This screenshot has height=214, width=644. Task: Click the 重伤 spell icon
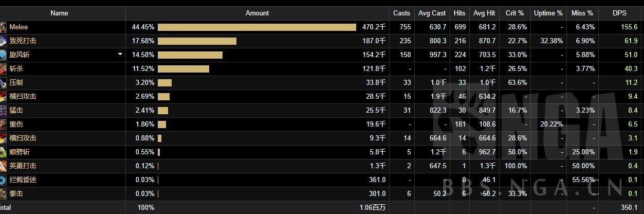click(x=3, y=124)
